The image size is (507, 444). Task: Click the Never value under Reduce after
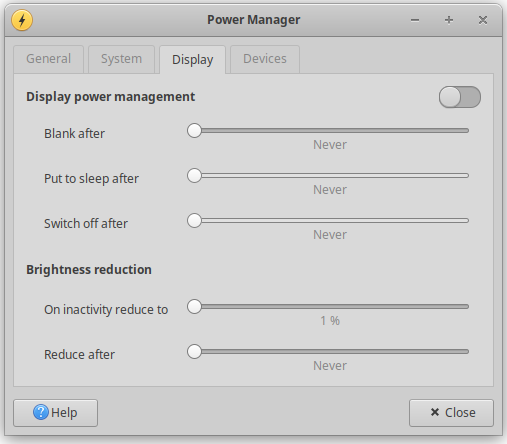tap(330, 366)
